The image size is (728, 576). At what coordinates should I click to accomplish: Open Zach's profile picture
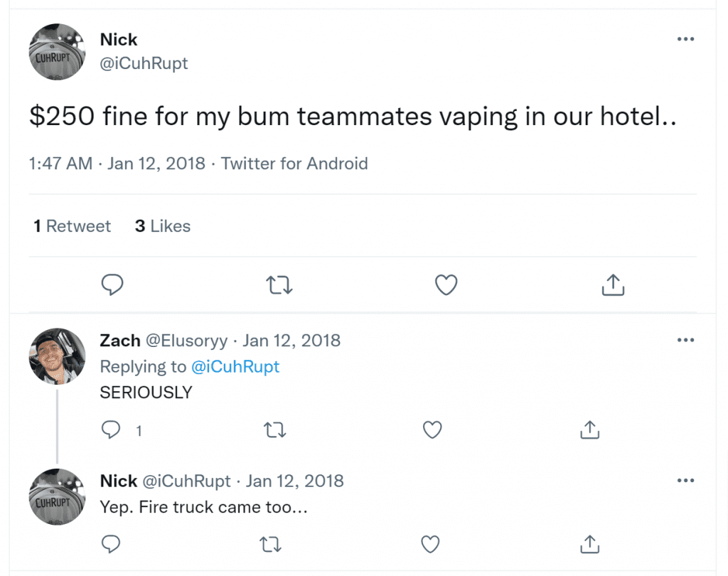coord(57,356)
